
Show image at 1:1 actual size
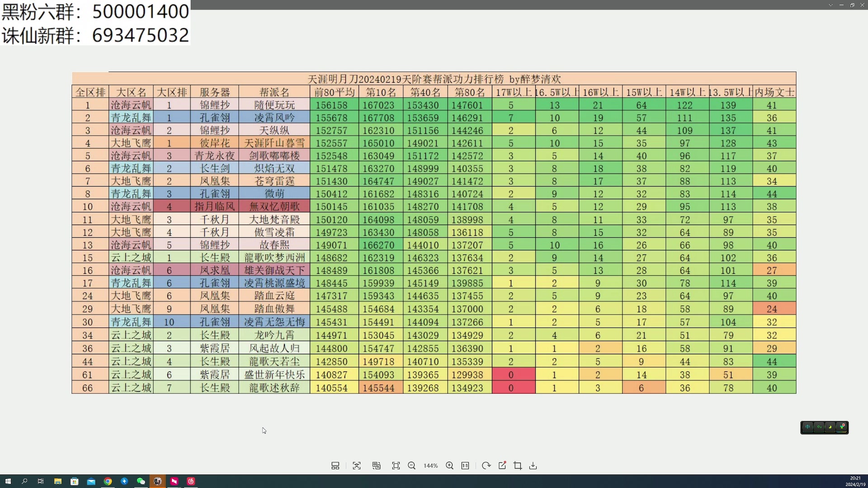(465, 466)
